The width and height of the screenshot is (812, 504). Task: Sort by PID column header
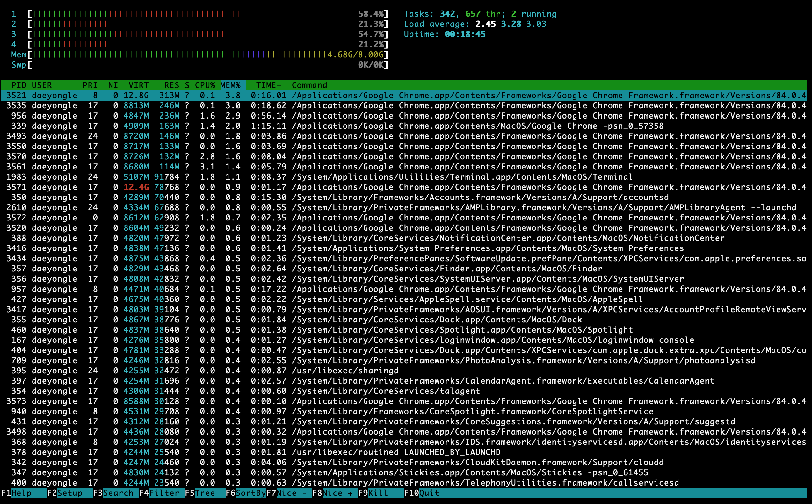(19, 85)
